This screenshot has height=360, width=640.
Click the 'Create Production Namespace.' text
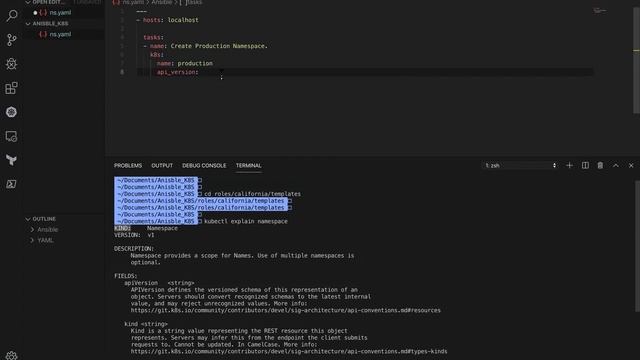pos(219,46)
